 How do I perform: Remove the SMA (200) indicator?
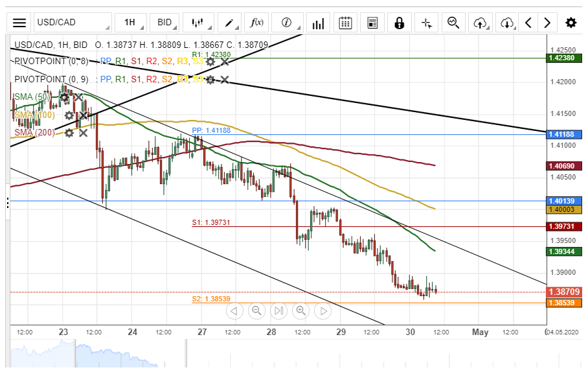83,133
